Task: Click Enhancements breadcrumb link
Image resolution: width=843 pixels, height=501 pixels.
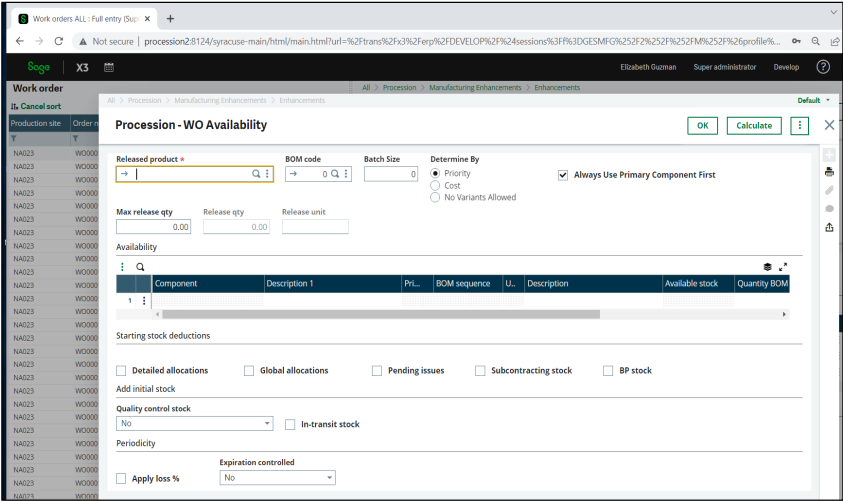Action: 557,88
